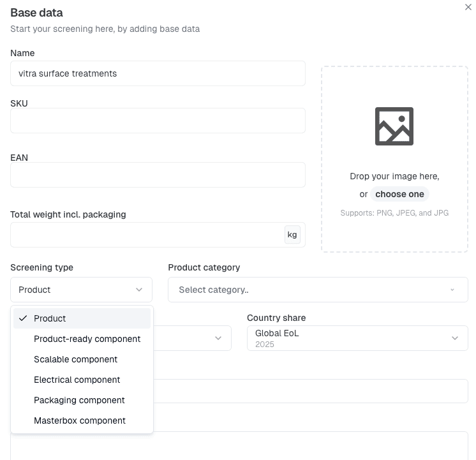Focus the Total weight incl. packaging field

coord(147,235)
